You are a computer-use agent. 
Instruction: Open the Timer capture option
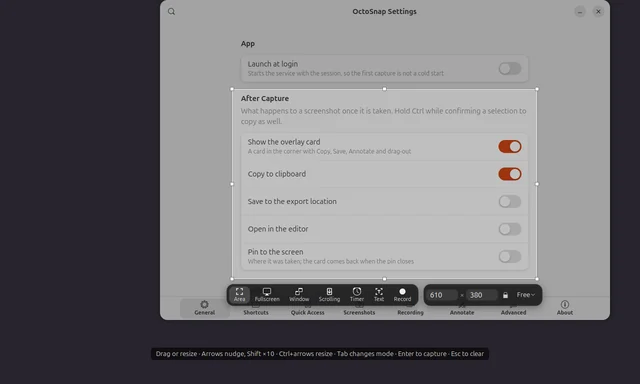point(357,295)
